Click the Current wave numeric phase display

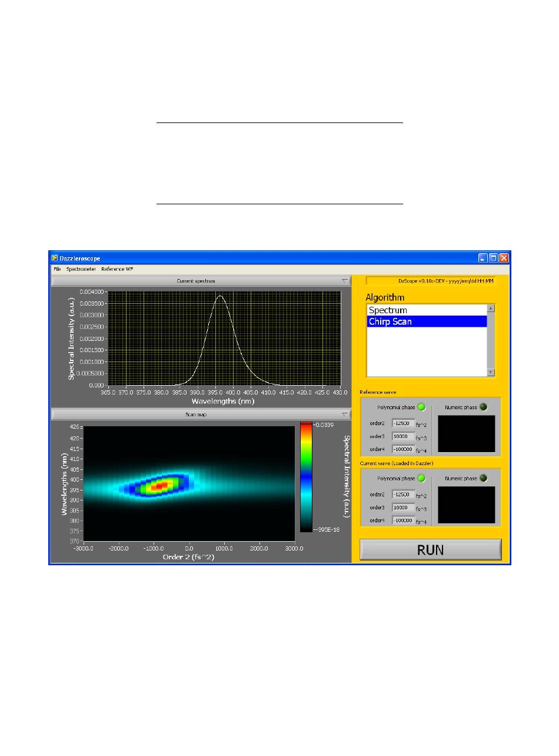click(x=467, y=505)
